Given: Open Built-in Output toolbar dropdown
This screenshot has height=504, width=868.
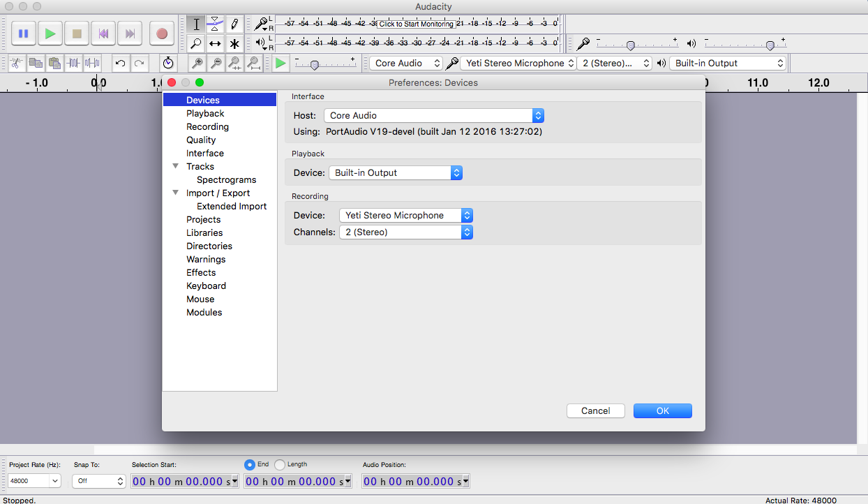Looking at the screenshot, I should point(728,63).
